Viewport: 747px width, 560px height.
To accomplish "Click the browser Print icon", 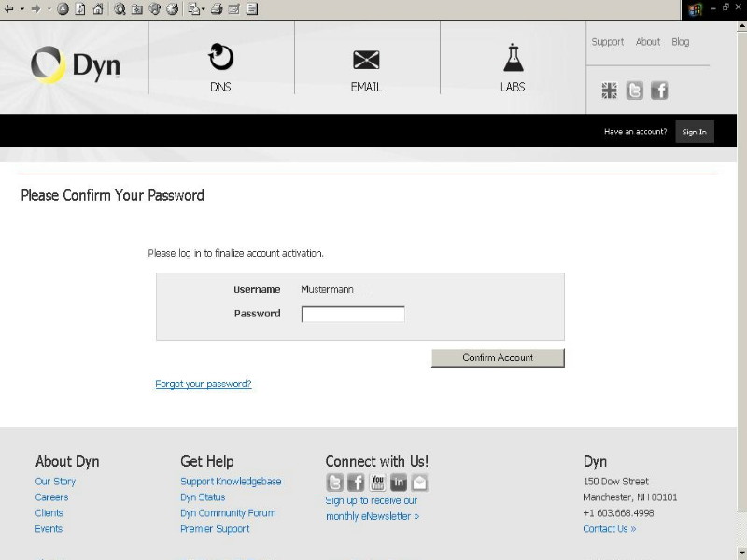I will (217, 9).
